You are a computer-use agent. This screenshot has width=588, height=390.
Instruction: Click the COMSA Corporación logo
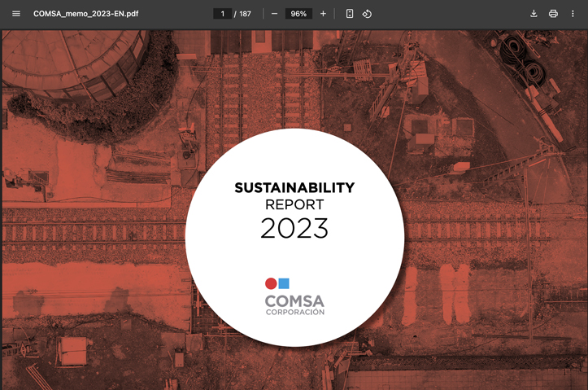tap(294, 296)
